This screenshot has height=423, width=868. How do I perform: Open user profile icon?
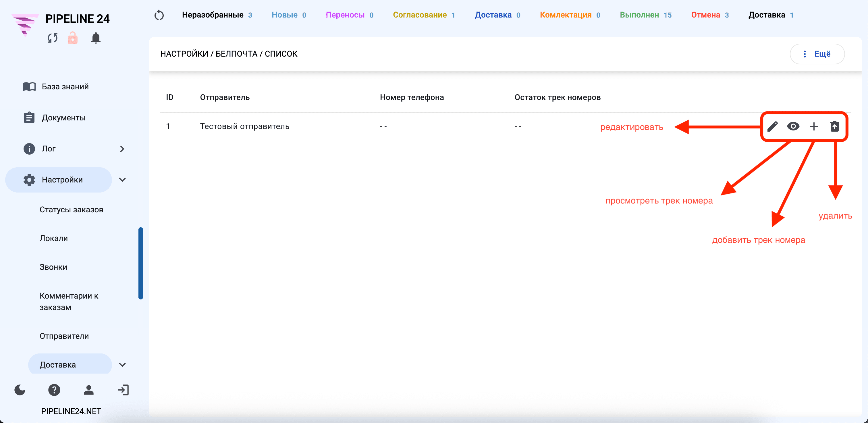[x=89, y=390]
